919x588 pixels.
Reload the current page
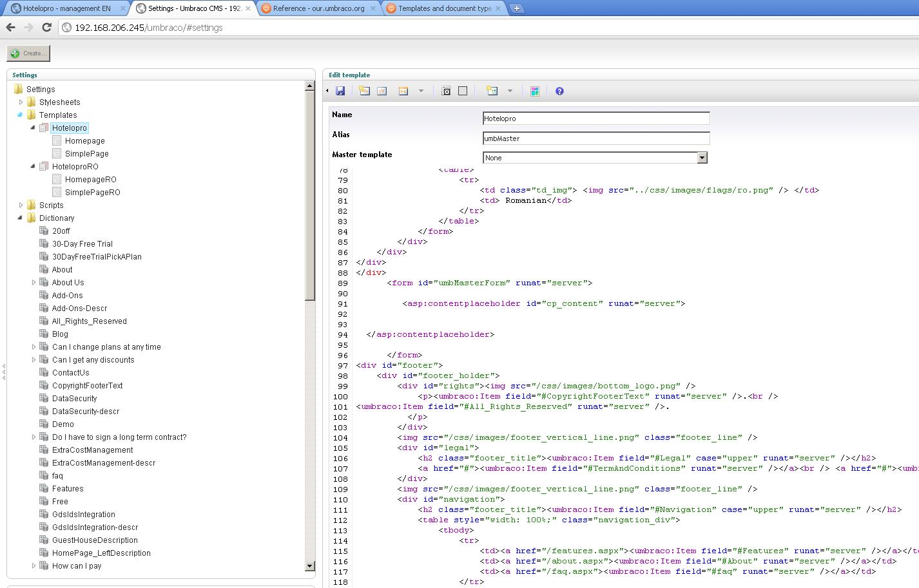[46, 27]
